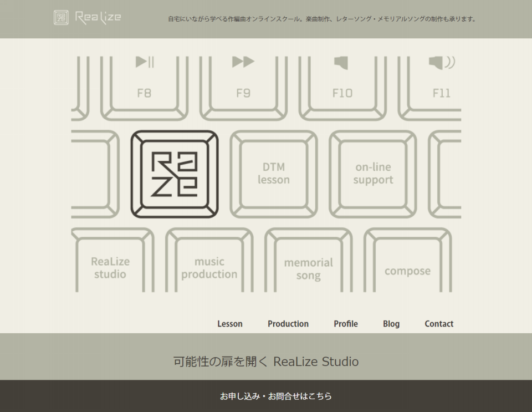Viewport: 532px width, 412px height.
Task: Click the volume-down speaker icon on F10 key
Action: (x=341, y=63)
